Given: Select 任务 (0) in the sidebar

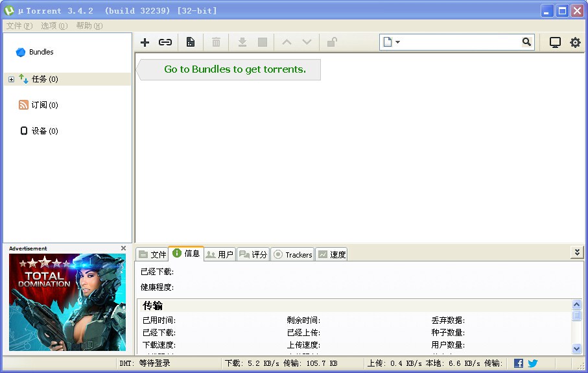Looking at the screenshot, I should click(67, 79).
